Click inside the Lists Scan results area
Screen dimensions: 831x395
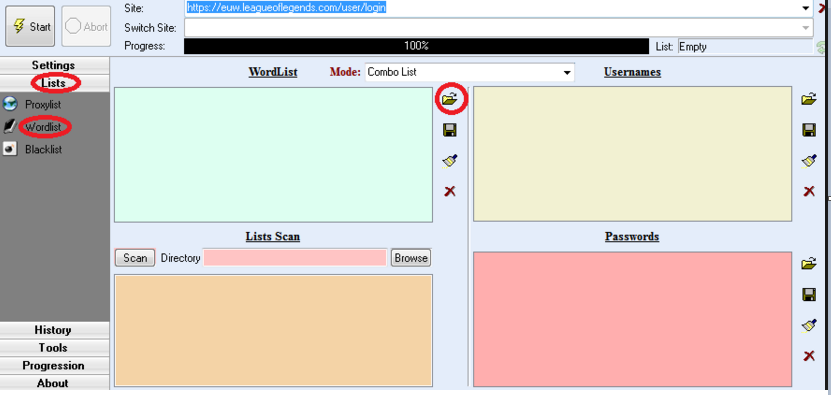(x=273, y=330)
